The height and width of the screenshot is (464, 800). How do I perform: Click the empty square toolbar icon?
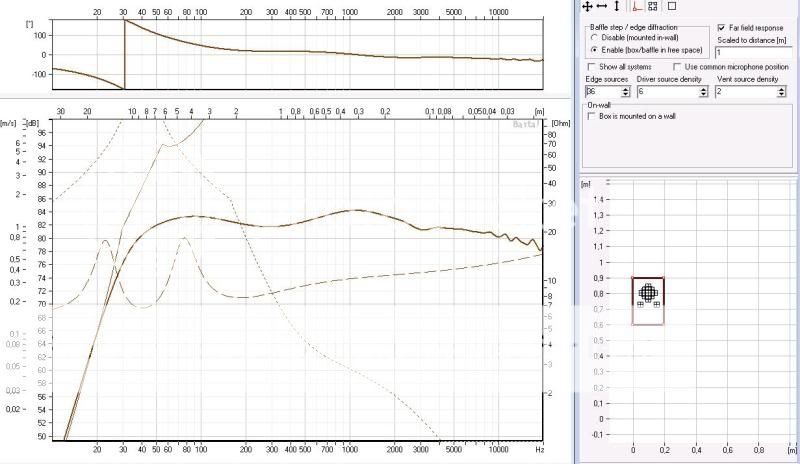point(672,6)
